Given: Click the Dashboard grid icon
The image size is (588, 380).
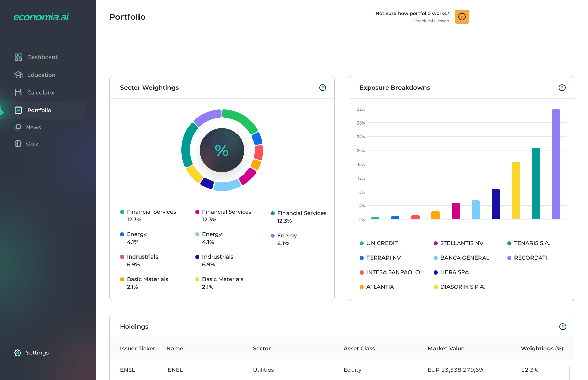Looking at the screenshot, I should (18, 57).
